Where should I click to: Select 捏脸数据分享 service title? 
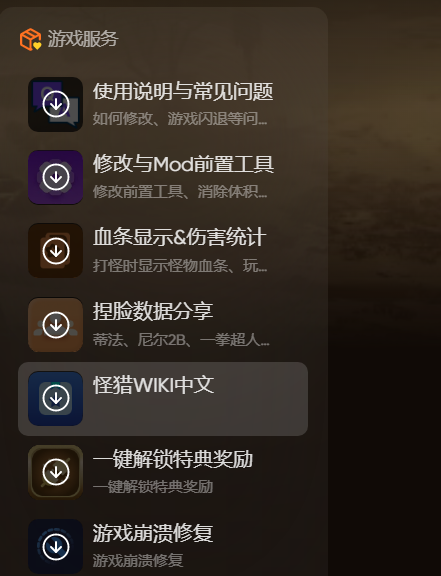coord(153,311)
